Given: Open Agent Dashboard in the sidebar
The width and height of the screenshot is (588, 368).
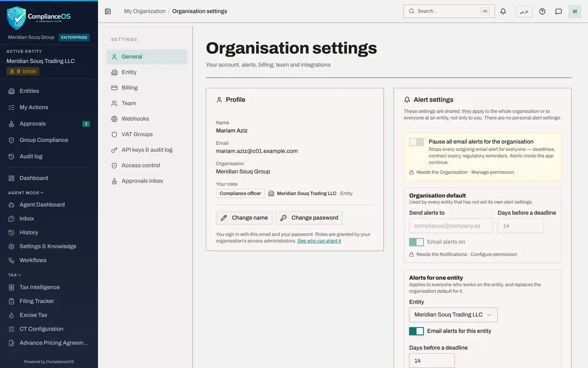Looking at the screenshot, I should (x=49, y=205).
